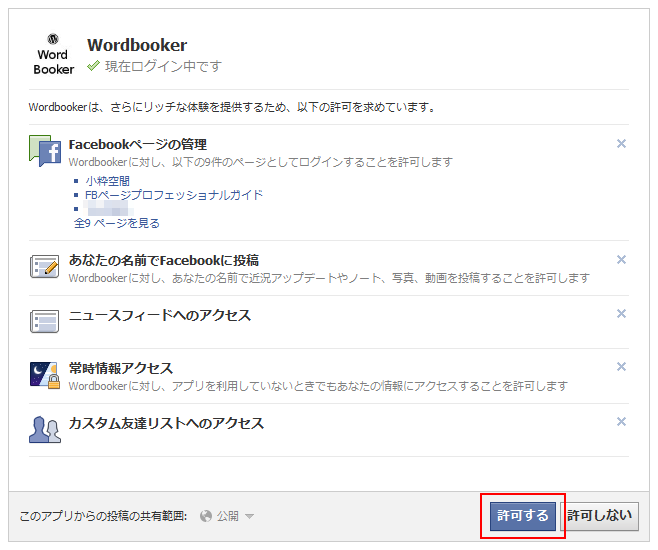This screenshot has height=550, width=658.
Task: Click the ニュースフィードへのアクセス heading
Action: pyautogui.click(x=160, y=315)
